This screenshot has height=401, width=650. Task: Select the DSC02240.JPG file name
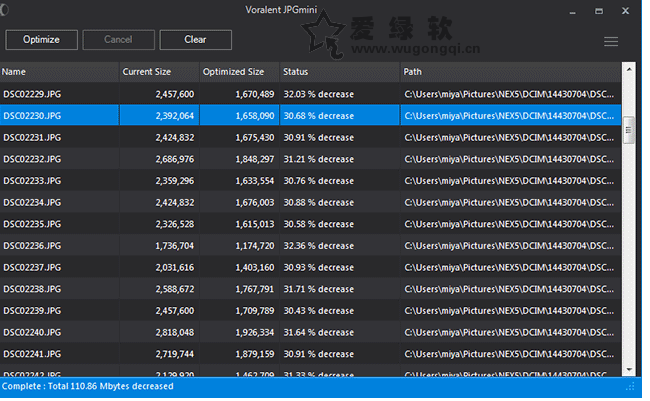coord(32,332)
